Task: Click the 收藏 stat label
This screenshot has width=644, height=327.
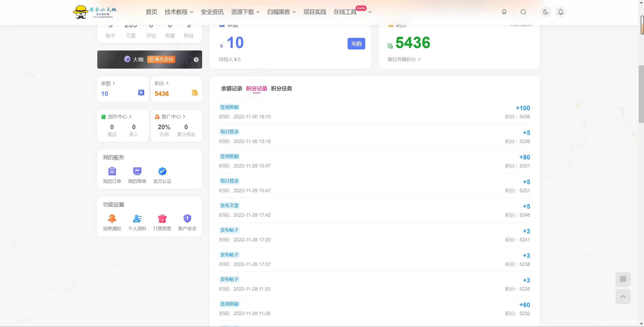Action: click(x=170, y=36)
